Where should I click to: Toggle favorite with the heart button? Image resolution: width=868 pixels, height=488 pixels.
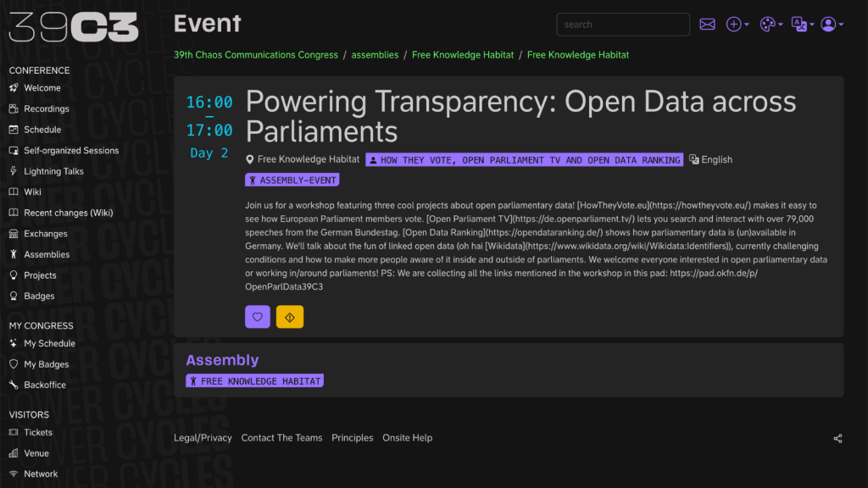click(258, 317)
